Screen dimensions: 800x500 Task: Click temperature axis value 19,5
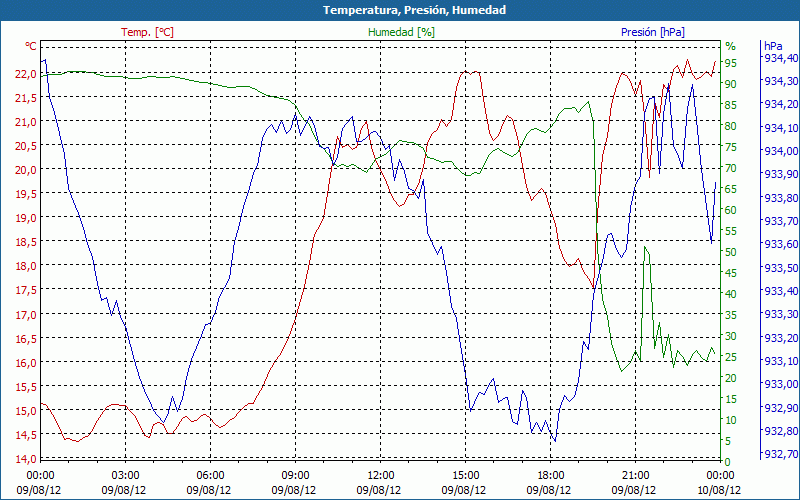click(x=26, y=194)
